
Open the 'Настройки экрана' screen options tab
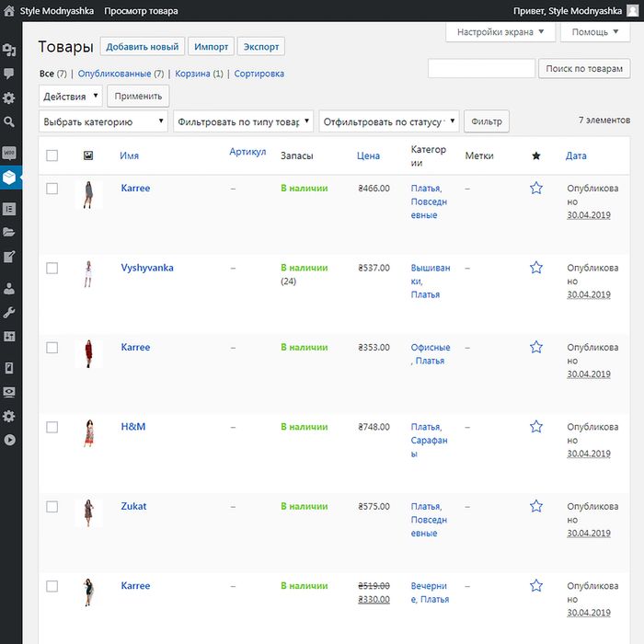(500, 32)
